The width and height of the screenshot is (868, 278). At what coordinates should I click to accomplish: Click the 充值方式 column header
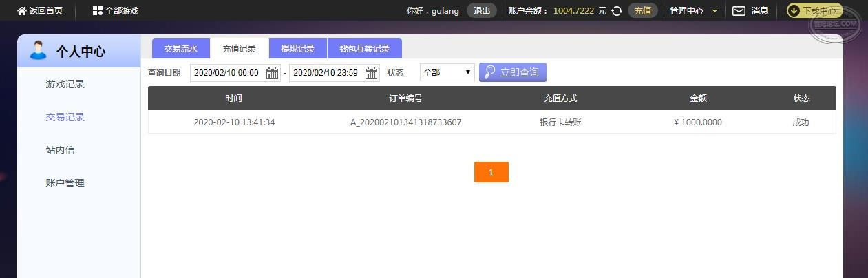[560, 98]
